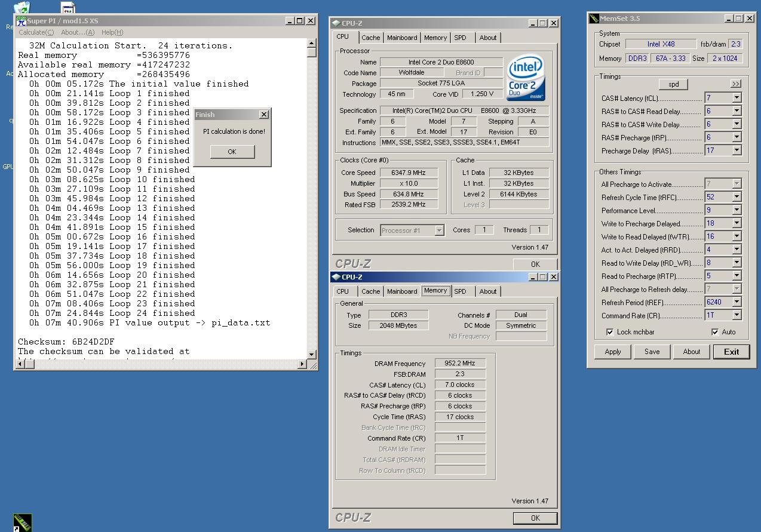Switch to Cache tab in lower CPU-Z
The height and width of the screenshot is (532, 761).
click(370, 291)
